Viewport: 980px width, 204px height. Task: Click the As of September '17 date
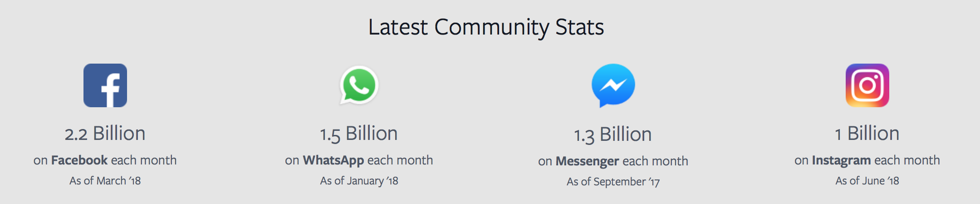(613, 182)
